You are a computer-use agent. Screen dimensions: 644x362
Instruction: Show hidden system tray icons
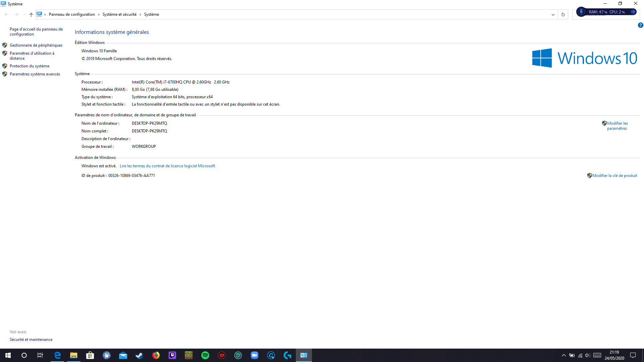pos(563,355)
